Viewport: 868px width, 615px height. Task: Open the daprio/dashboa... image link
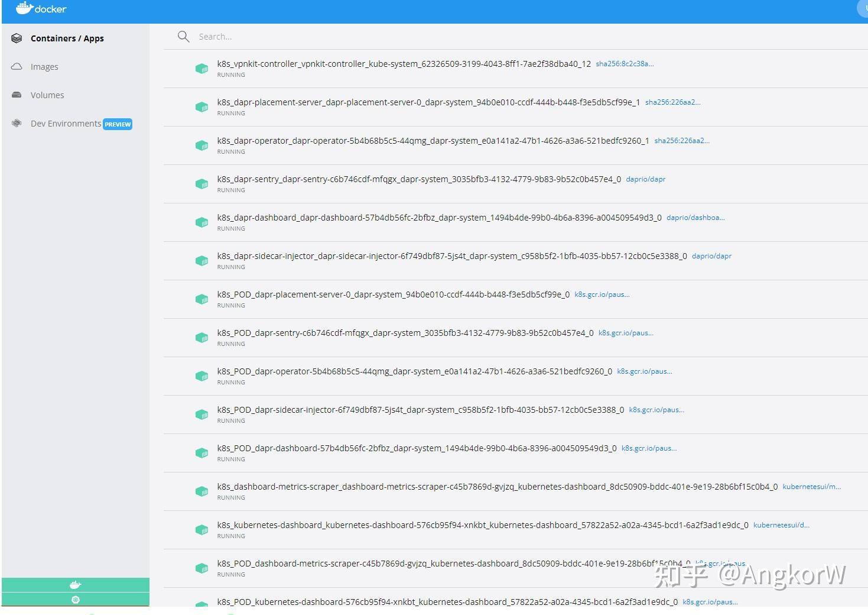tap(695, 217)
